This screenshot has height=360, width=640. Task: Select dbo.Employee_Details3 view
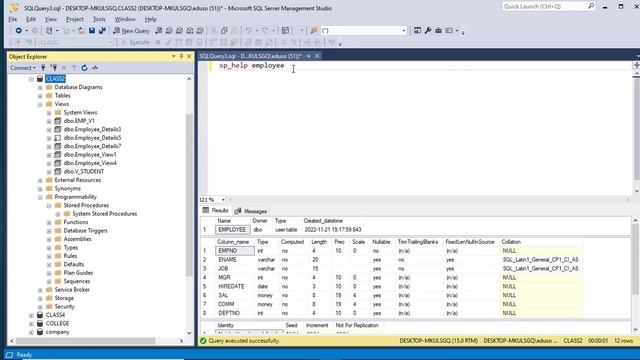[x=92, y=129]
